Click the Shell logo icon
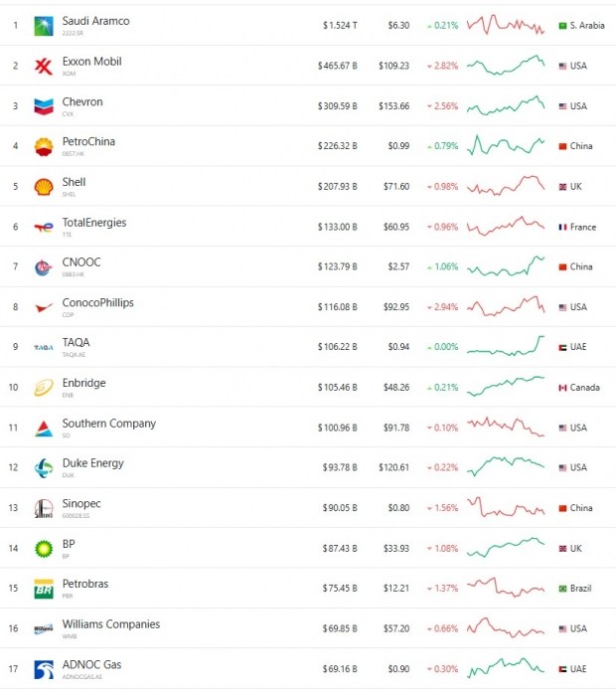 pos(44,187)
